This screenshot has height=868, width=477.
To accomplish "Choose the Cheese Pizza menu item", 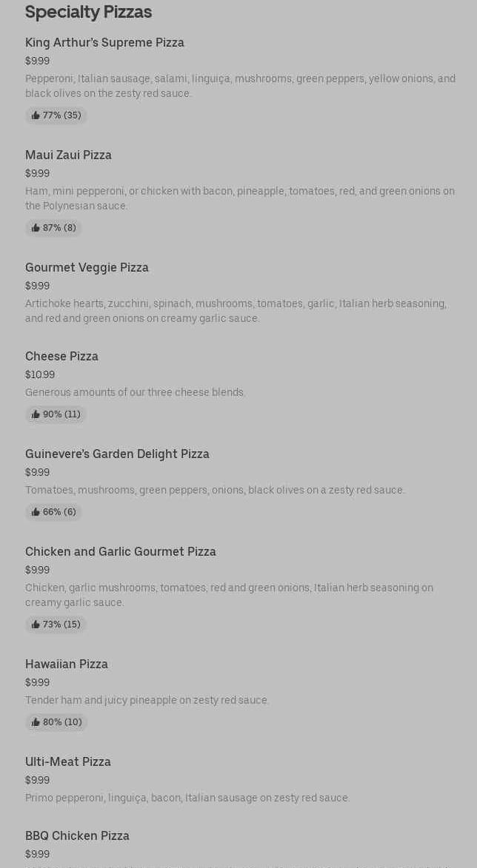I will pos(61,356).
